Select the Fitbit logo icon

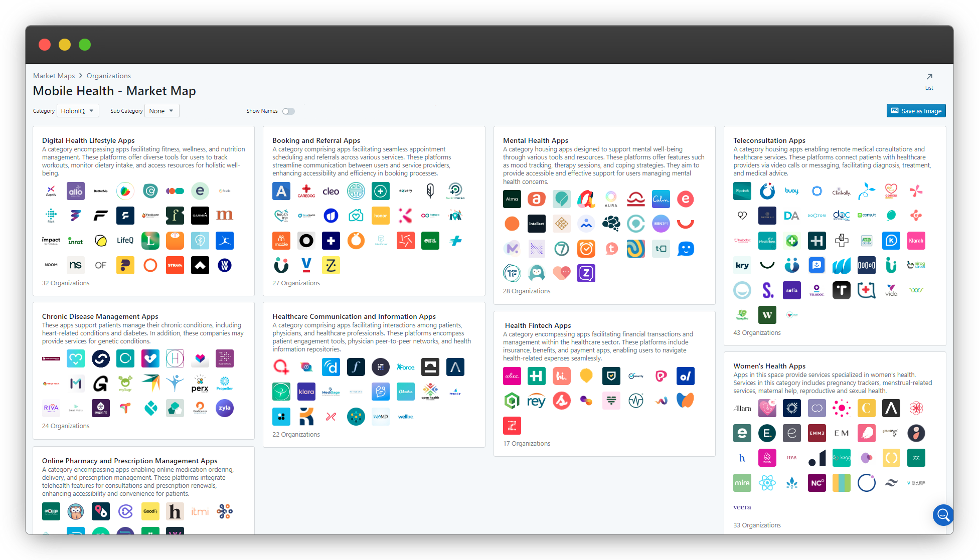51,216
